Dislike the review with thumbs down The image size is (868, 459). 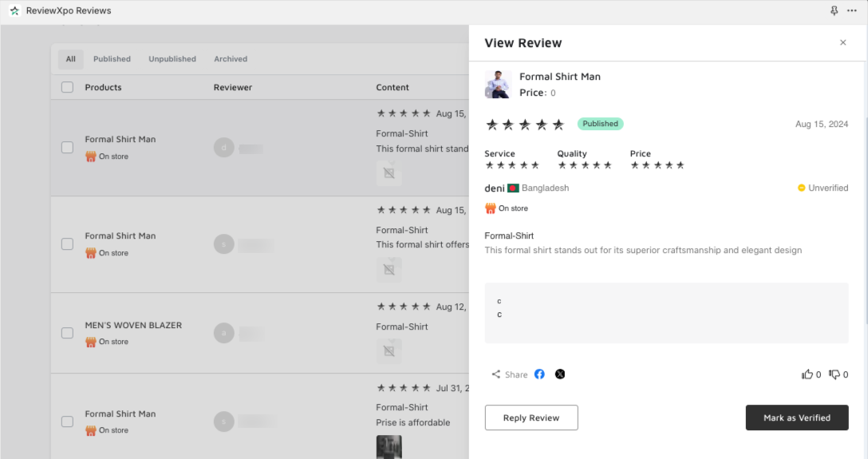coord(834,374)
